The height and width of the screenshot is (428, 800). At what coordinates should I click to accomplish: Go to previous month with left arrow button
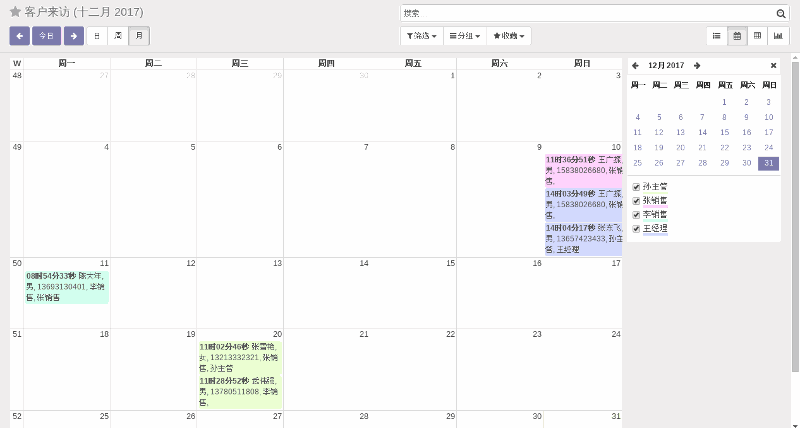19,36
